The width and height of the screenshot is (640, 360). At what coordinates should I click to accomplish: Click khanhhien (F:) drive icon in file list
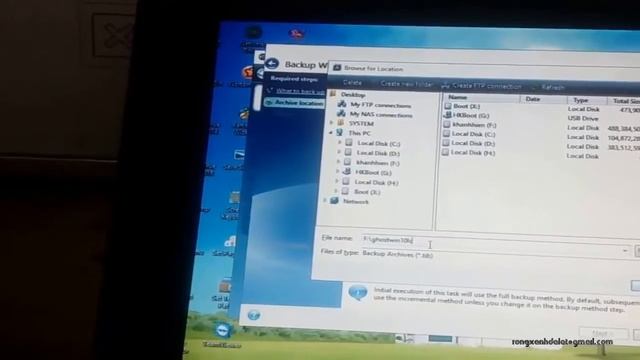coord(447,124)
